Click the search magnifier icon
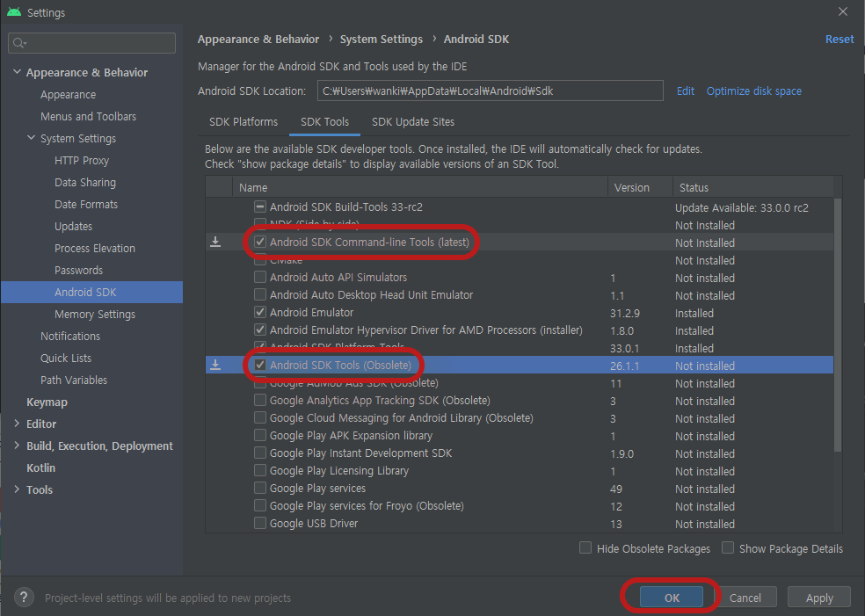The image size is (865, 616). click(x=19, y=43)
